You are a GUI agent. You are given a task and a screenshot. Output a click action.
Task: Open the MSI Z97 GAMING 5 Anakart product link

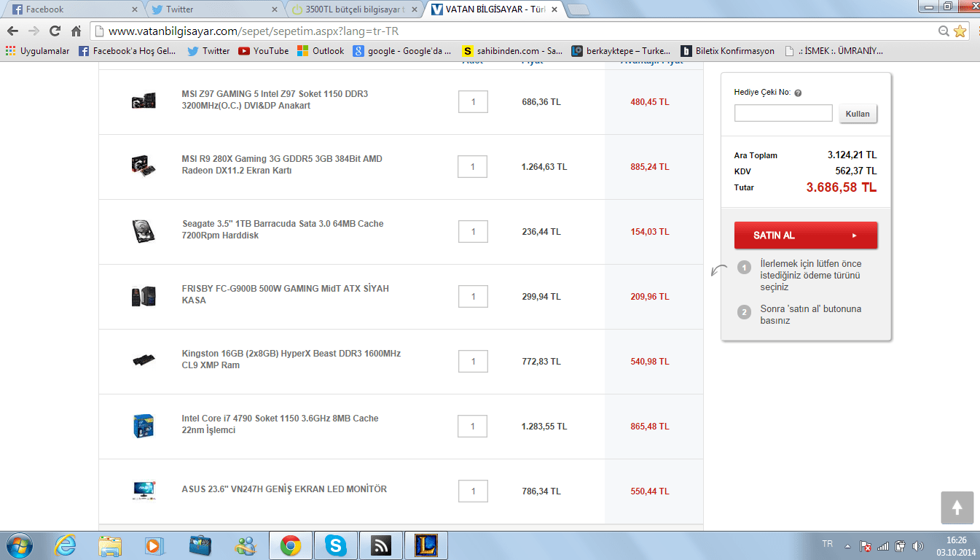275,100
